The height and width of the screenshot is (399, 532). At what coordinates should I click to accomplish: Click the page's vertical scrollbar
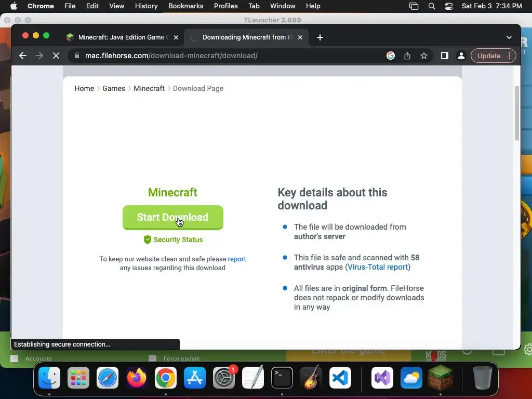click(x=517, y=113)
